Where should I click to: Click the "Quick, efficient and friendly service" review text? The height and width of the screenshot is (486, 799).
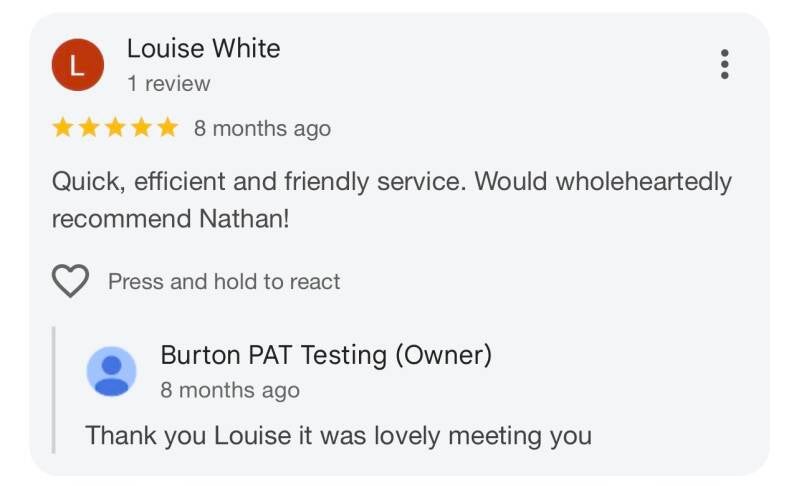click(x=259, y=182)
